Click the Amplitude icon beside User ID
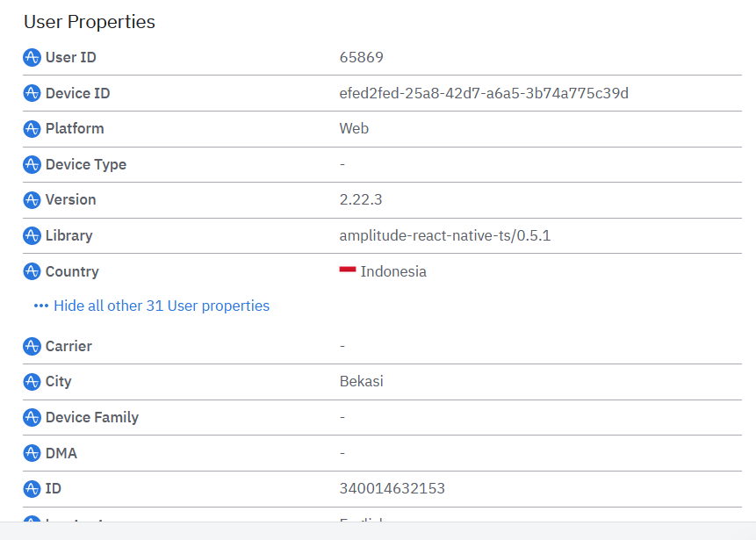The image size is (756, 540). pos(32,58)
